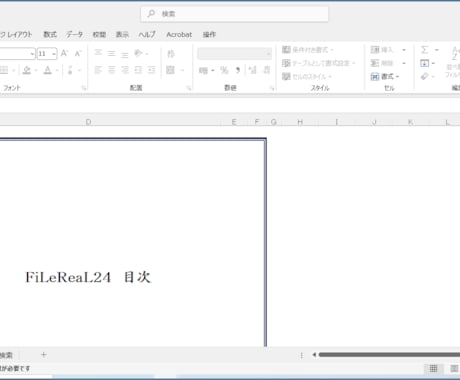This screenshot has height=380, width=460.
Task: Open AutoSum dropdown arrow
Action: [436, 50]
